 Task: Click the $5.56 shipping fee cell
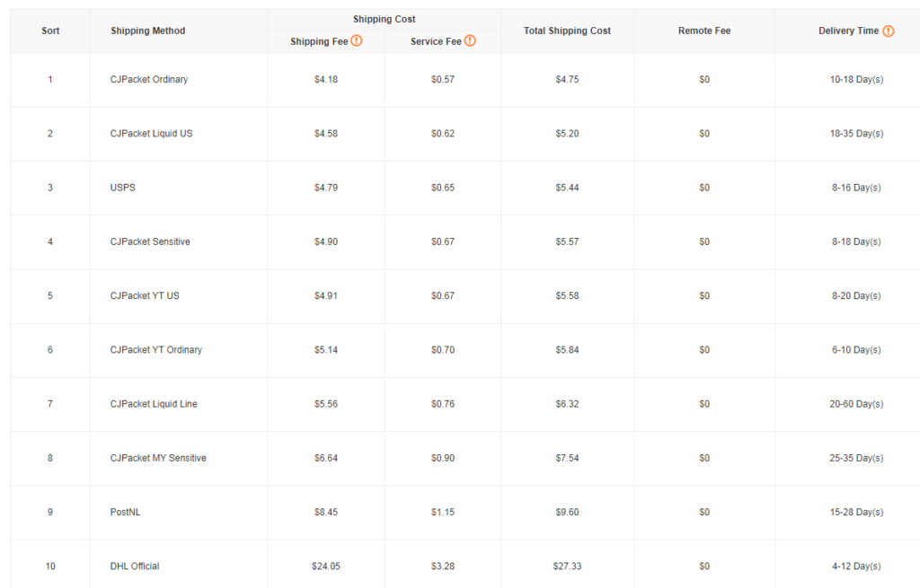pyautogui.click(x=325, y=404)
